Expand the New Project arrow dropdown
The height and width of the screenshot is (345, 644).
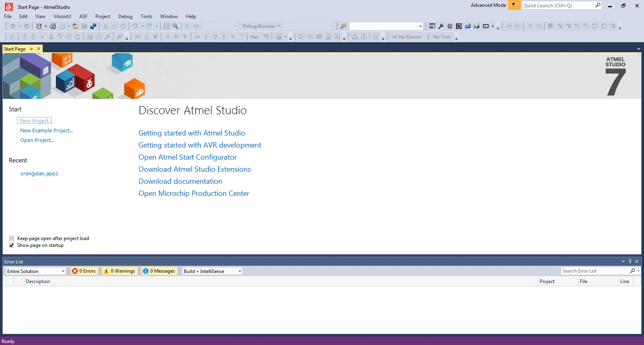[x=45, y=26]
